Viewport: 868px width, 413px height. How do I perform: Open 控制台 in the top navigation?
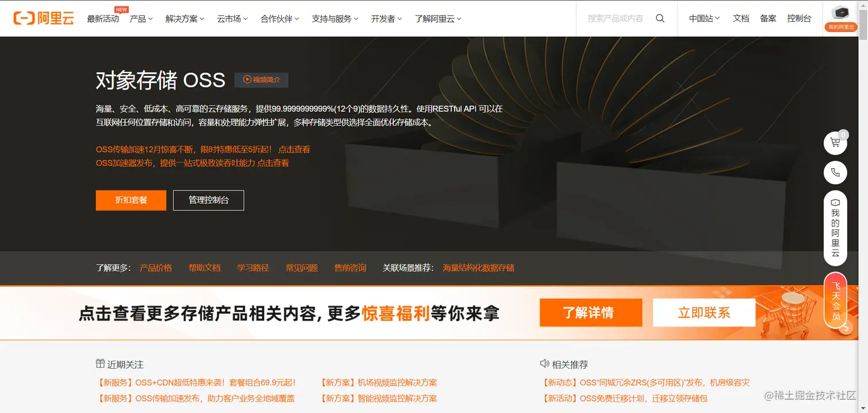click(799, 18)
